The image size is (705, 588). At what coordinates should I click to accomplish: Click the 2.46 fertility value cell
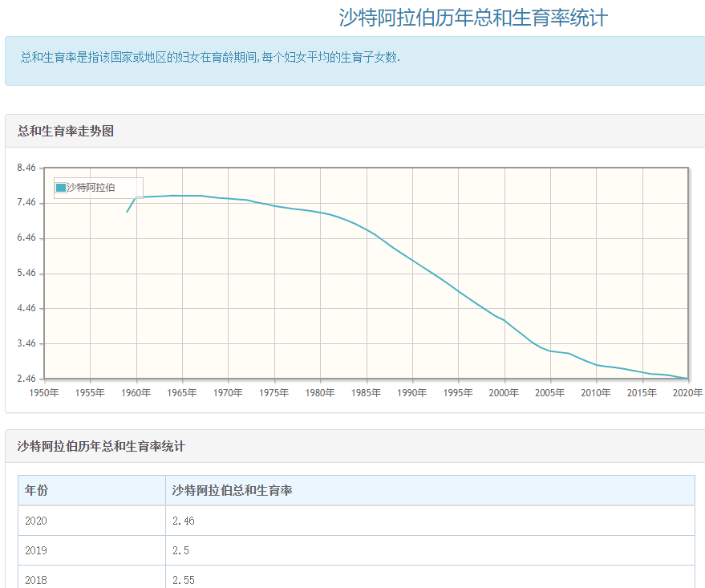click(x=184, y=521)
